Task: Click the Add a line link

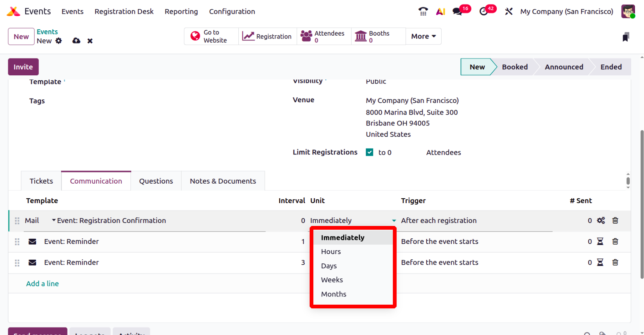Action: [42, 284]
